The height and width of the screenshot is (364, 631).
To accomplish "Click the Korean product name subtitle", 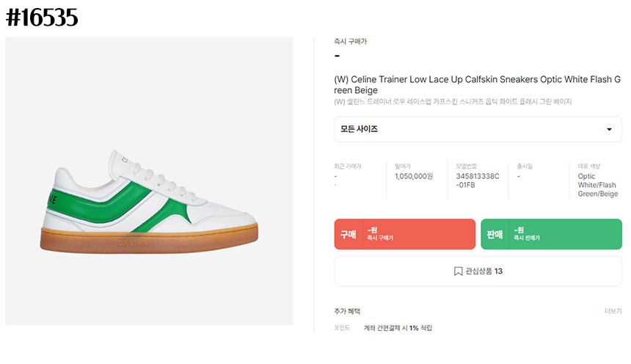I will coord(453,101).
